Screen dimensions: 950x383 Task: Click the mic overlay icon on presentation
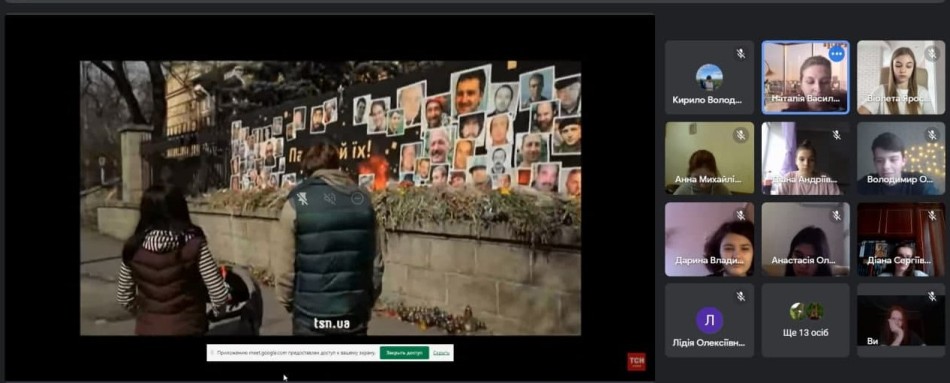point(302,198)
